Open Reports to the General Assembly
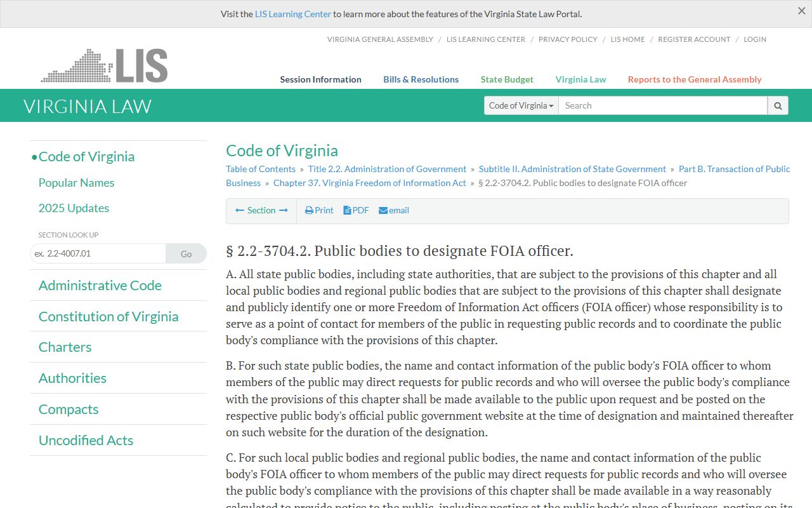Image resolution: width=812 pixels, height=508 pixels. [x=695, y=79]
